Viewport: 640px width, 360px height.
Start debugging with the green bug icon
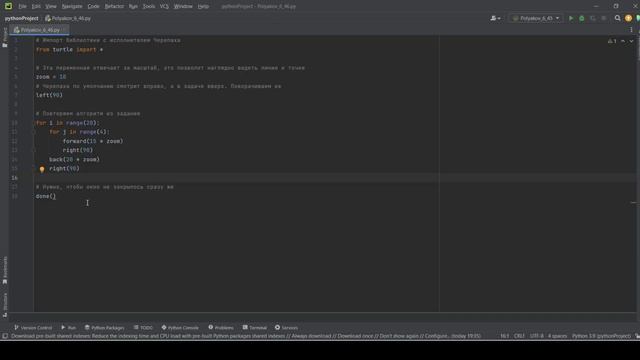[x=582, y=18]
